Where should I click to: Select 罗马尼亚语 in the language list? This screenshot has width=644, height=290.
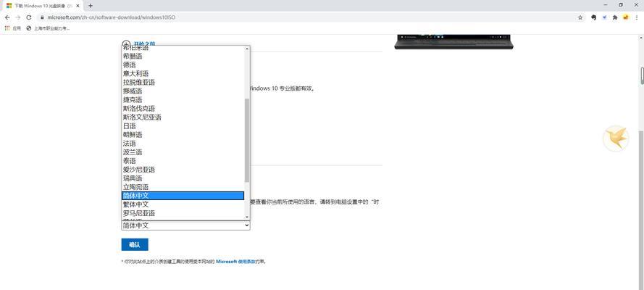(x=183, y=213)
